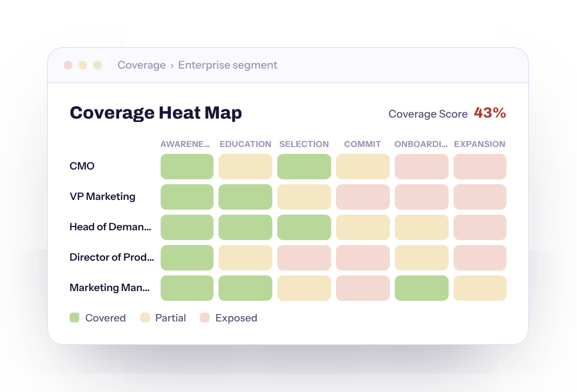The width and height of the screenshot is (577, 392).
Task: Click the CMO row label
Action: [x=82, y=166]
